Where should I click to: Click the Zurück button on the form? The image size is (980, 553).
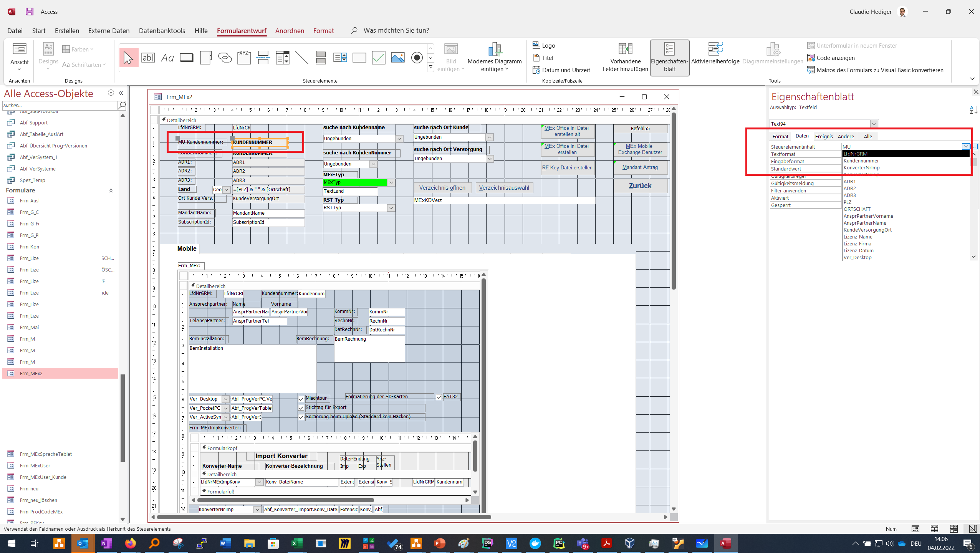coord(640,186)
